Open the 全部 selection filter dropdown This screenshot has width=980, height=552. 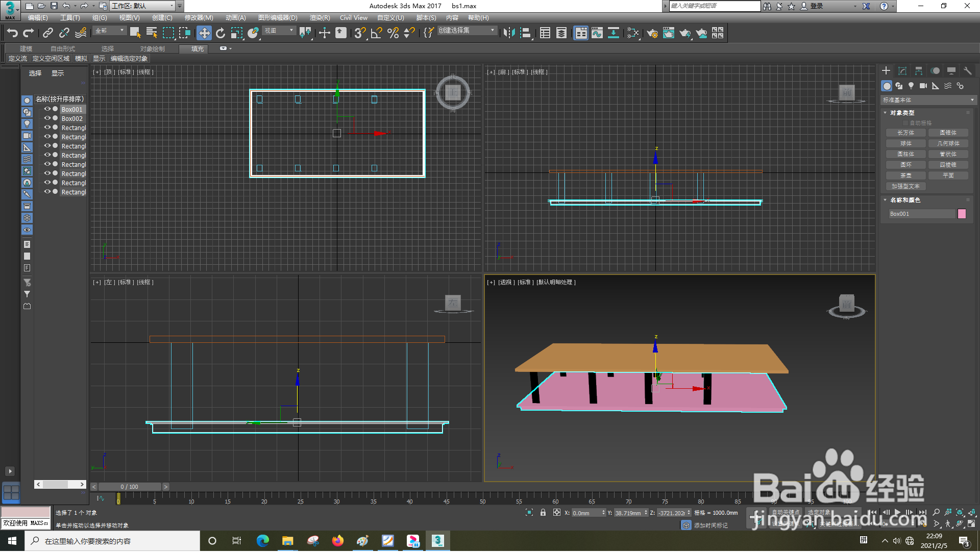point(110,31)
